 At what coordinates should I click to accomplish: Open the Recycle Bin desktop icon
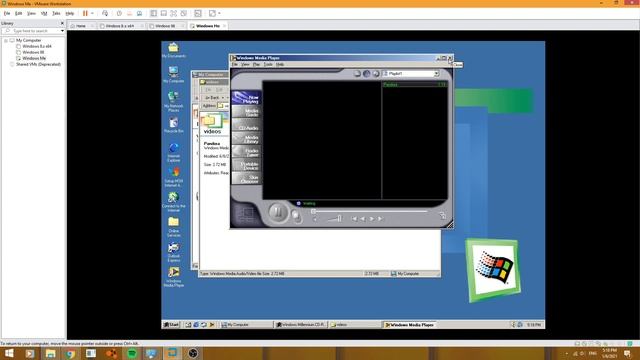pos(173,125)
